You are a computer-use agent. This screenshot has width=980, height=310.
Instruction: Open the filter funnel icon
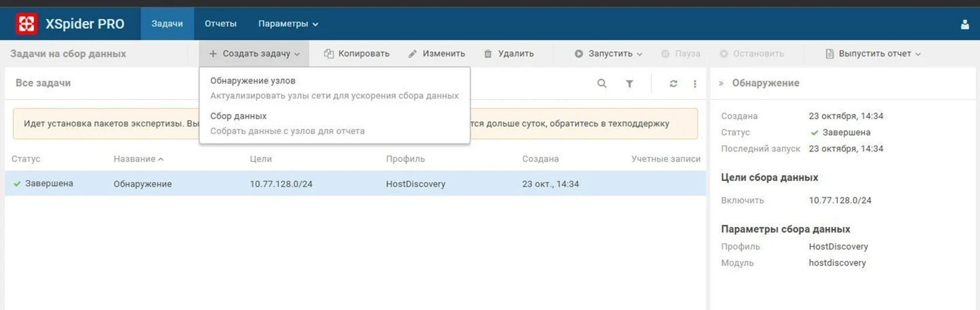point(629,83)
